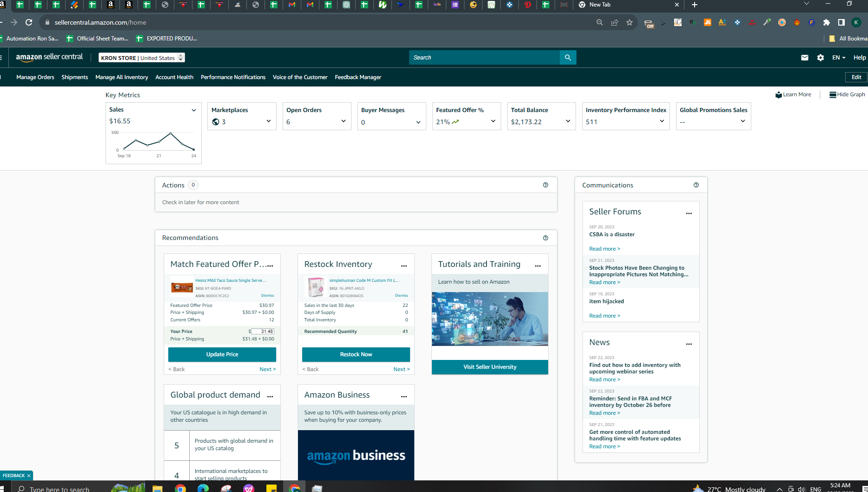868x492 pixels.
Task: Expand the Sales metric dropdown
Action: pyautogui.click(x=194, y=110)
